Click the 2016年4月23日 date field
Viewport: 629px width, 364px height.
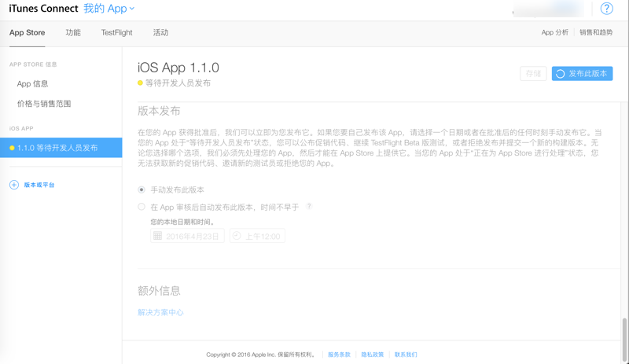coord(187,236)
